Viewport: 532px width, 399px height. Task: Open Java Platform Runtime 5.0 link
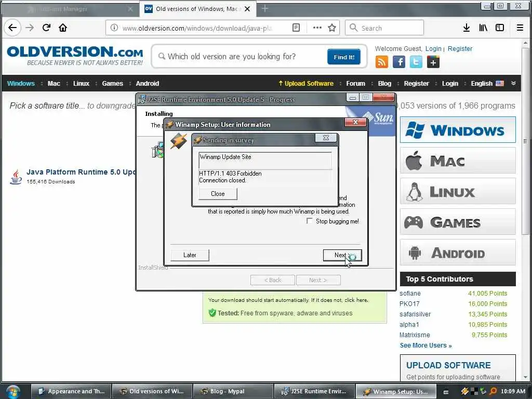[81, 172]
